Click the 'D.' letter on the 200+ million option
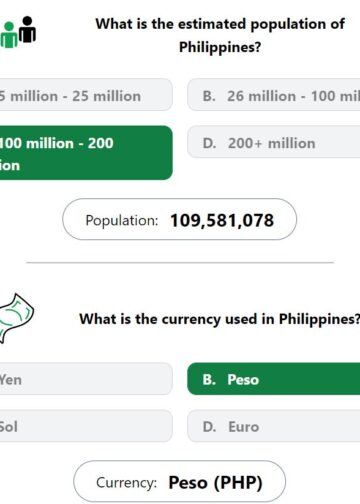This screenshot has width=360, height=504. pyautogui.click(x=209, y=143)
